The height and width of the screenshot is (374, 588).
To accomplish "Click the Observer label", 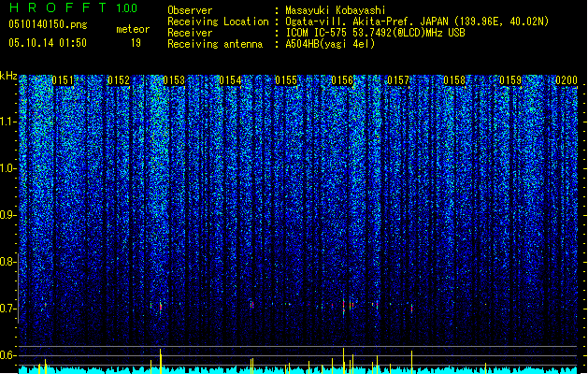I will coord(190,10).
